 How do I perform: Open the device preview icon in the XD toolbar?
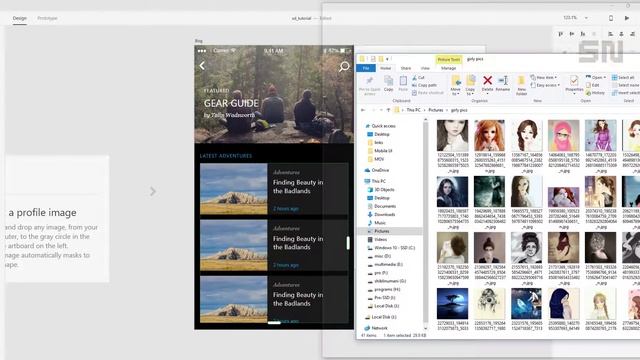click(611, 18)
